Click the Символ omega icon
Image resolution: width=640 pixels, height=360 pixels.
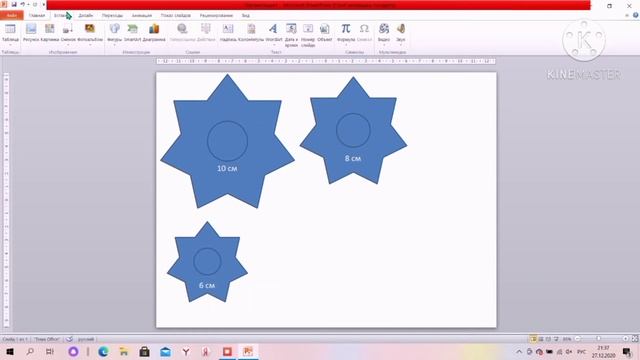point(364,29)
